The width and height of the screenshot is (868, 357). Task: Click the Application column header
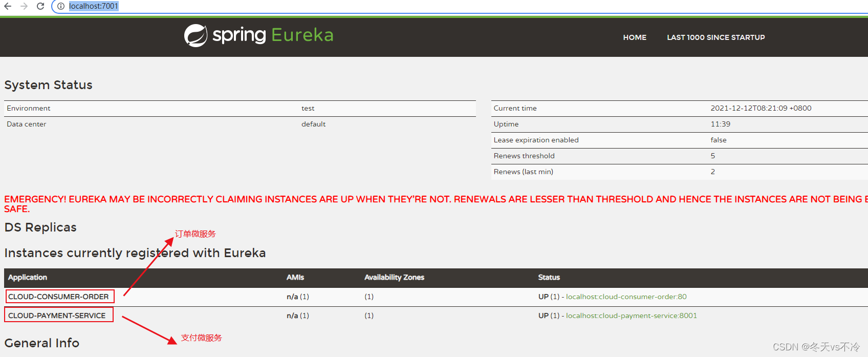click(28, 277)
